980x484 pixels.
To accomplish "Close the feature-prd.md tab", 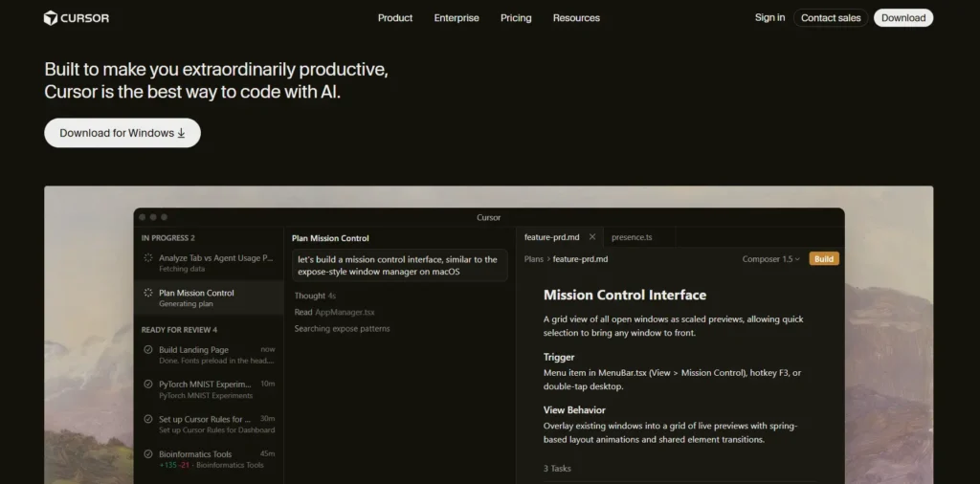I will [x=592, y=237].
